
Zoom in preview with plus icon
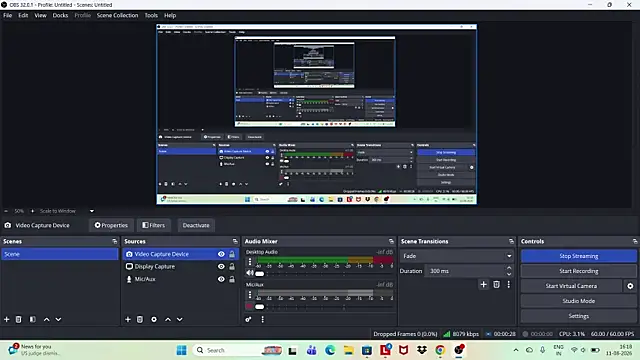(32, 211)
